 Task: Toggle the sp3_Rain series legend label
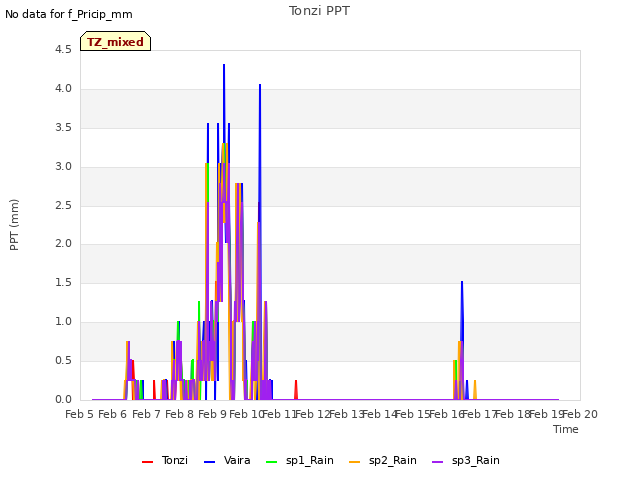coord(476,460)
